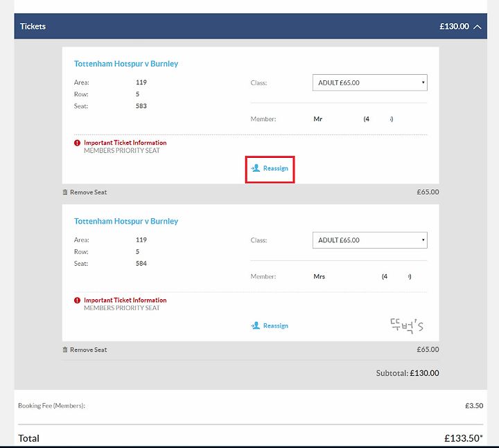Image resolution: width=499 pixels, height=448 pixels.
Task: Collapse the Tickets section with the chevron
Action: point(477,27)
